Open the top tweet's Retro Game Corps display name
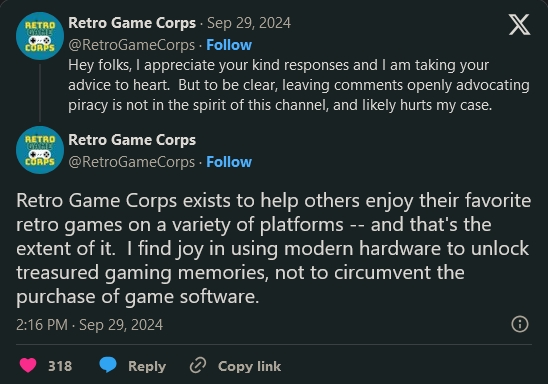This screenshot has height=384, width=548. (x=132, y=23)
